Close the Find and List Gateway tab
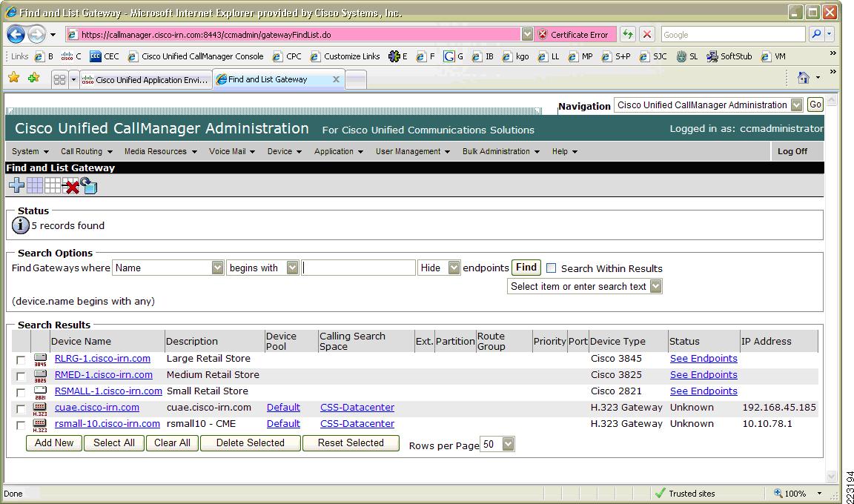 coord(336,79)
